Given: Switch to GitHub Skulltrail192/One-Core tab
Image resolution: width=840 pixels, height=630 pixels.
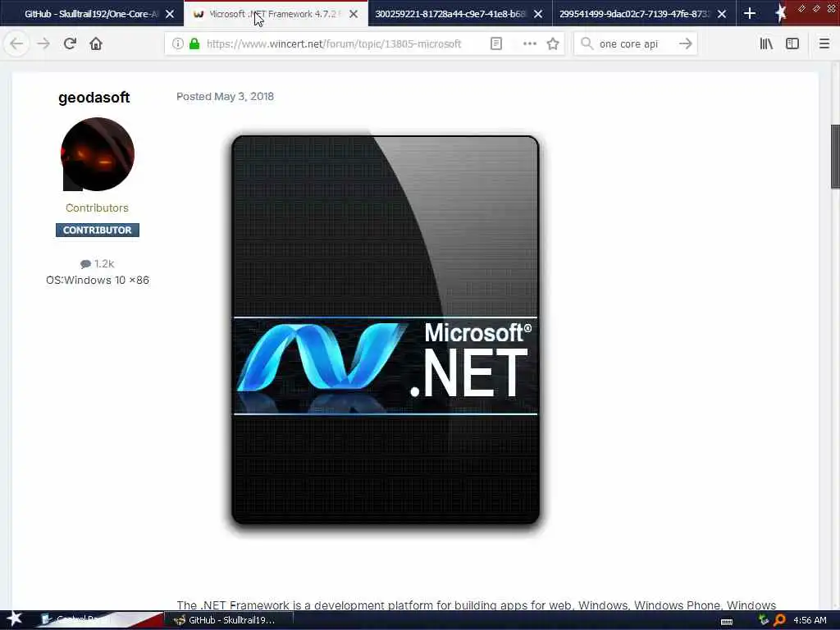Looking at the screenshot, I should coord(91,14).
